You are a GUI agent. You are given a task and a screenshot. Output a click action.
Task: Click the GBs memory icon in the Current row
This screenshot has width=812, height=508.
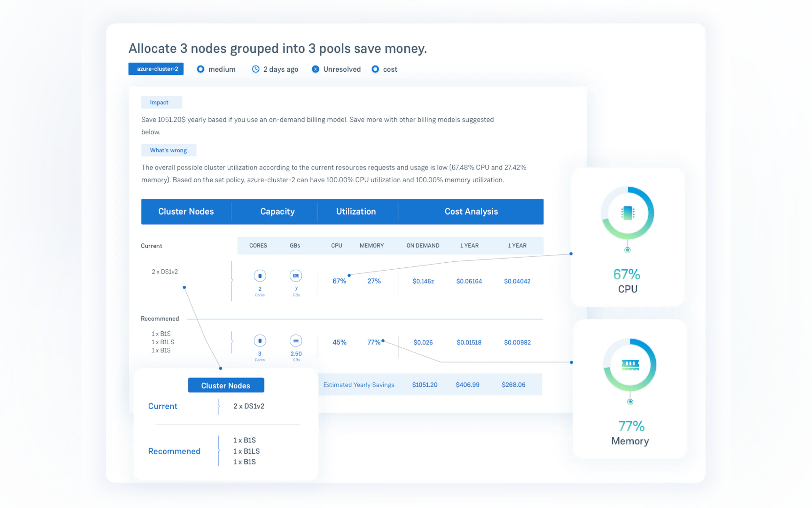coord(296,276)
